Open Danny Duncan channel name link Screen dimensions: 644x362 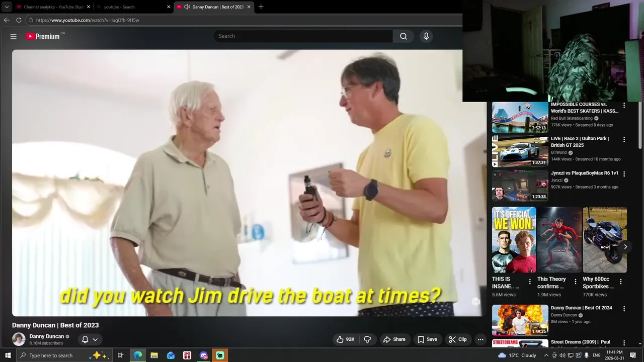click(x=46, y=336)
